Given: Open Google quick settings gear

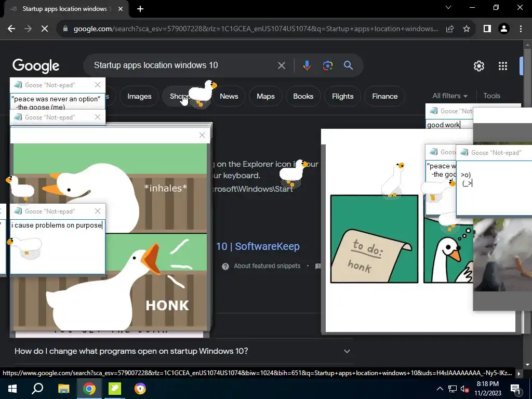Looking at the screenshot, I should [478, 66].
